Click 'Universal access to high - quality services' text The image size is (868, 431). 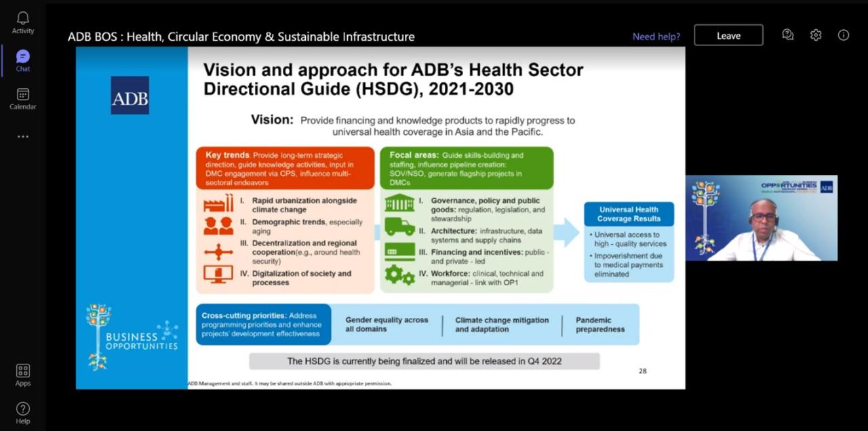631,239
